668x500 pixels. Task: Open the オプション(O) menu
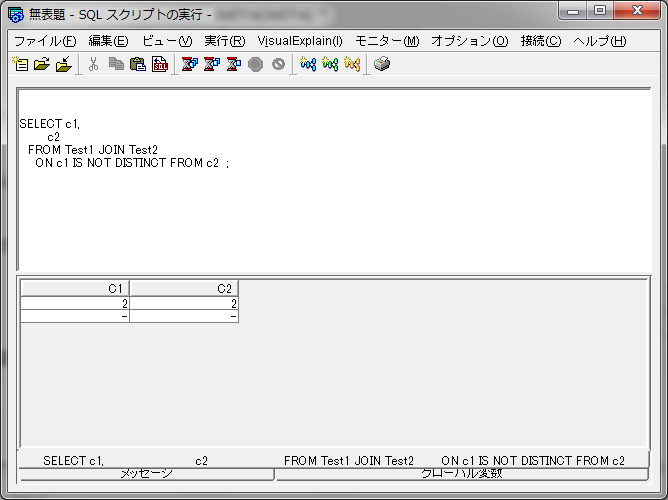pos(469,41)
